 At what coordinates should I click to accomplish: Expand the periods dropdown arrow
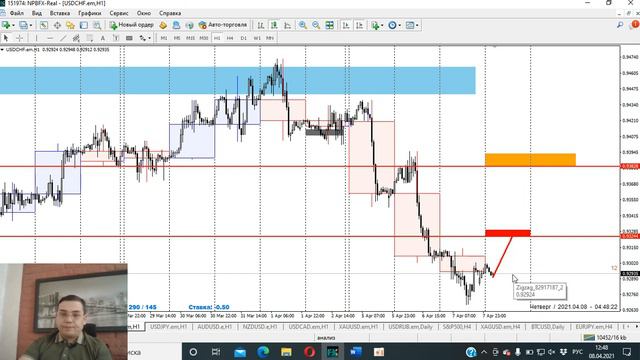pyautogui.click(x=400, y=25)
